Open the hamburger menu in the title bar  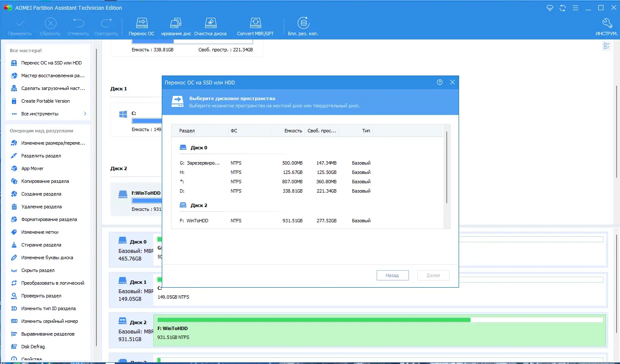click(575, 8)
